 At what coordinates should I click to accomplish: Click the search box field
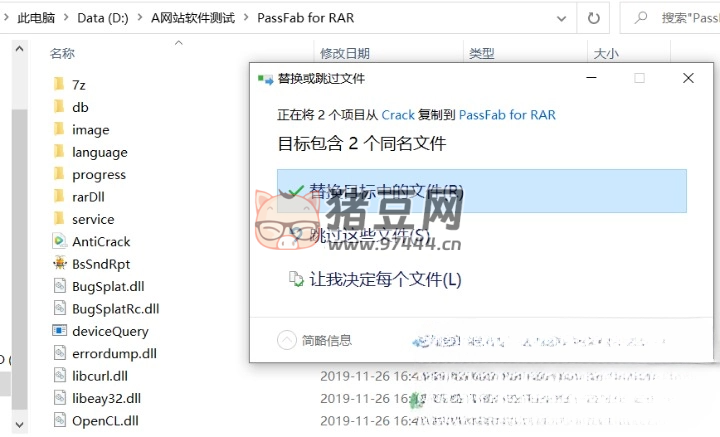tap(670, 18)
